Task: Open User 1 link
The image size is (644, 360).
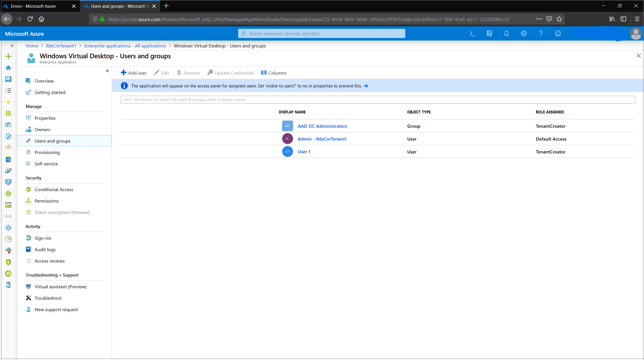Action: coord(304,151)
